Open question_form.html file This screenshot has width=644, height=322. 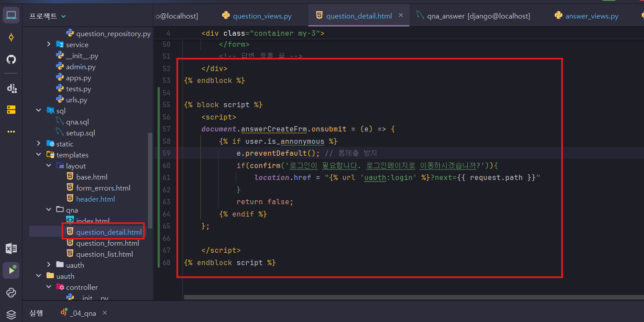(102, 243)
